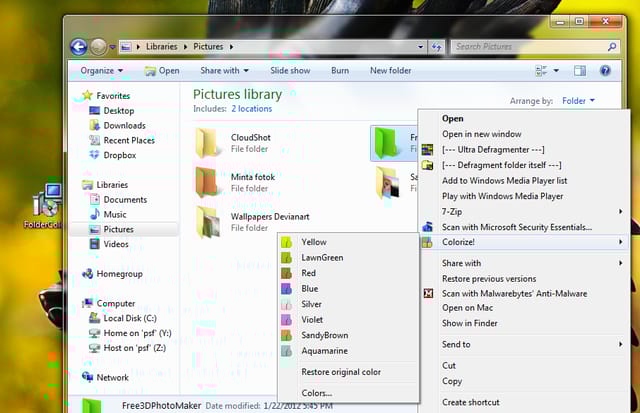Pick the Yellow folder color swatch
This screenshot has height=413, width=640.
tap(287, 242)
